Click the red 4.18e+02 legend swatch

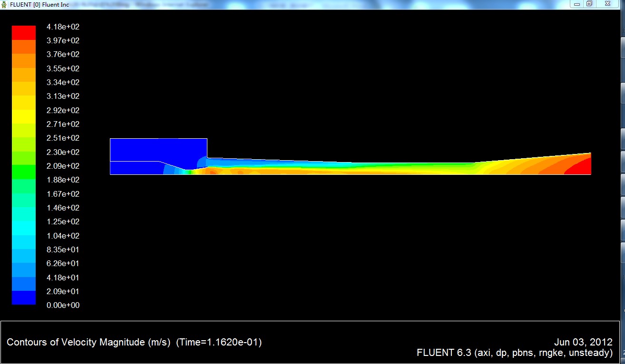pyautogui.click(x=24, y=33)
